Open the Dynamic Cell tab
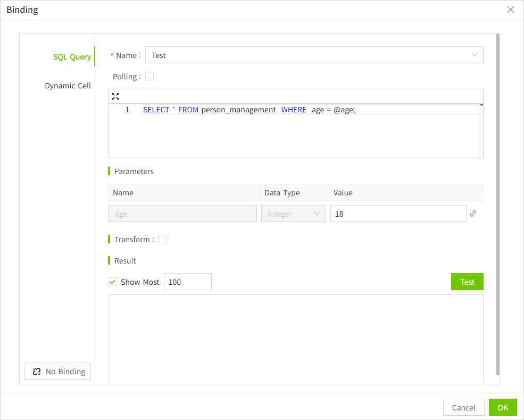This screenshot has width=524, height=420. pyautogui.click(x=68, y=86)
